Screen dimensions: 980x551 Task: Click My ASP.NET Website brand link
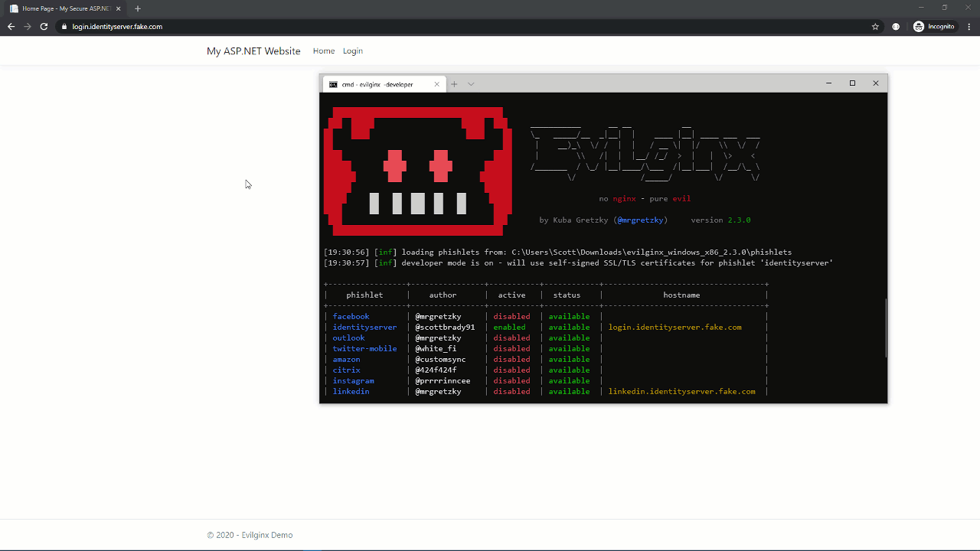coord(253,51)
